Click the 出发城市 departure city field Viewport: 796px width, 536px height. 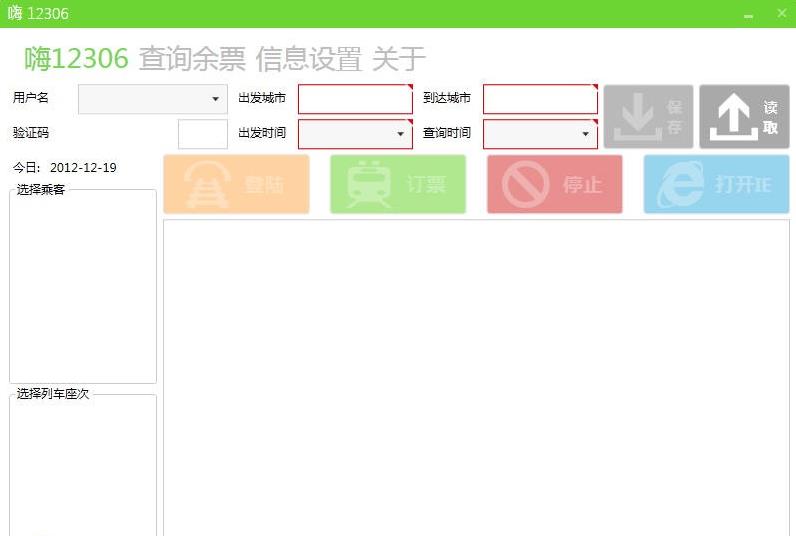[354, 99]
